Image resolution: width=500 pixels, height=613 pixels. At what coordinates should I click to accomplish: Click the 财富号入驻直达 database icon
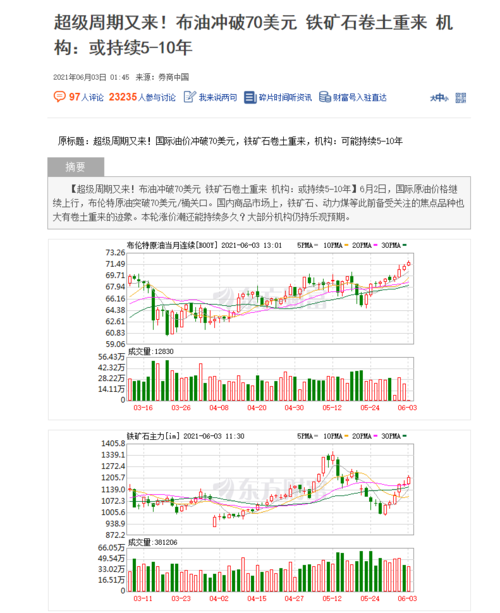point(324,97)
